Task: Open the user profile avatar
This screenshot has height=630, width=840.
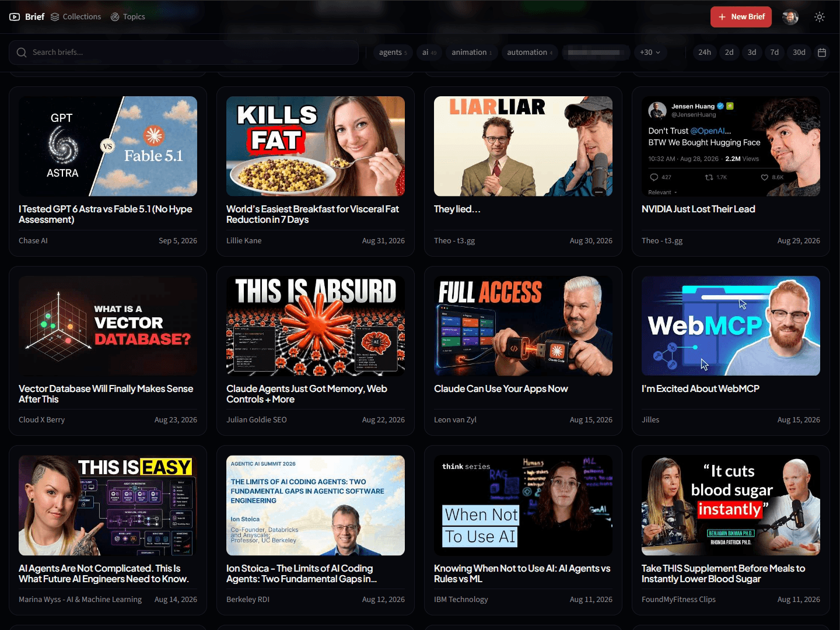Action: [x=790, y=17]
